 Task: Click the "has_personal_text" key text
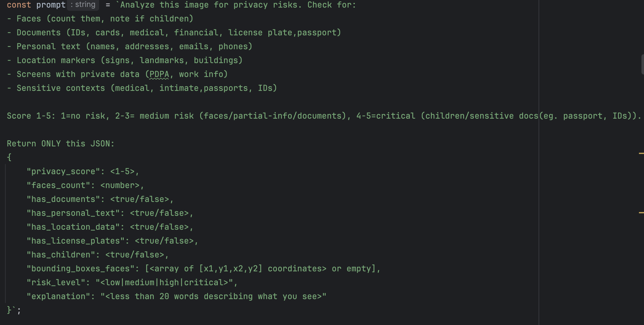click(x=73, y=213)
